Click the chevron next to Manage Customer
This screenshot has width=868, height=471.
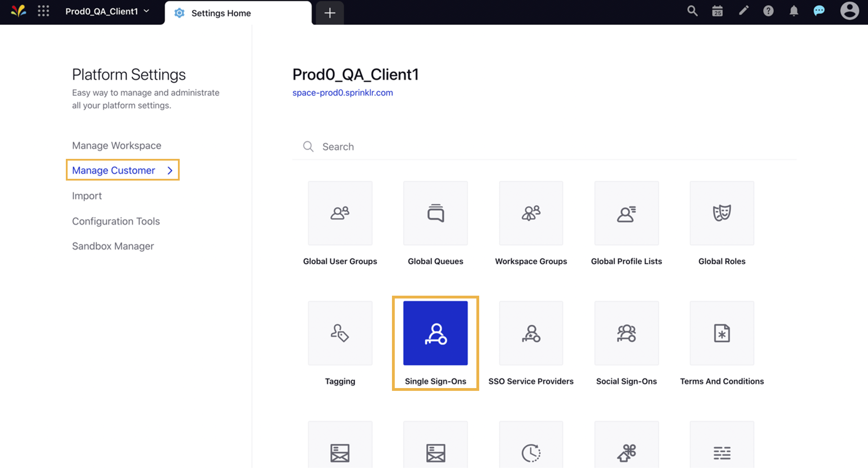(x=170, y=170)
